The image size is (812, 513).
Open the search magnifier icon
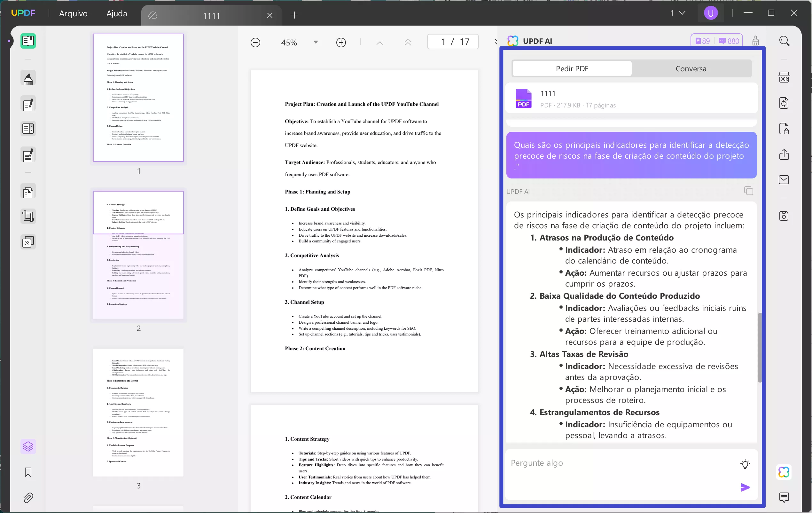[784, 41]
